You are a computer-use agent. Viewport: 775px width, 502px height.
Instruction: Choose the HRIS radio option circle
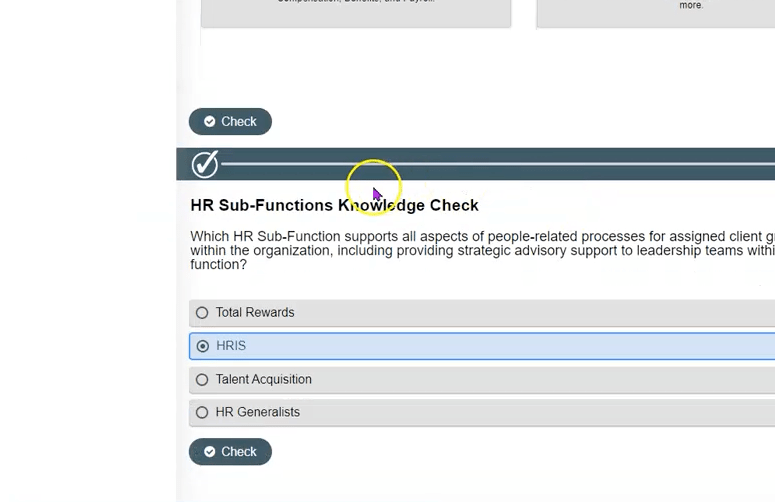pos(203,346)
